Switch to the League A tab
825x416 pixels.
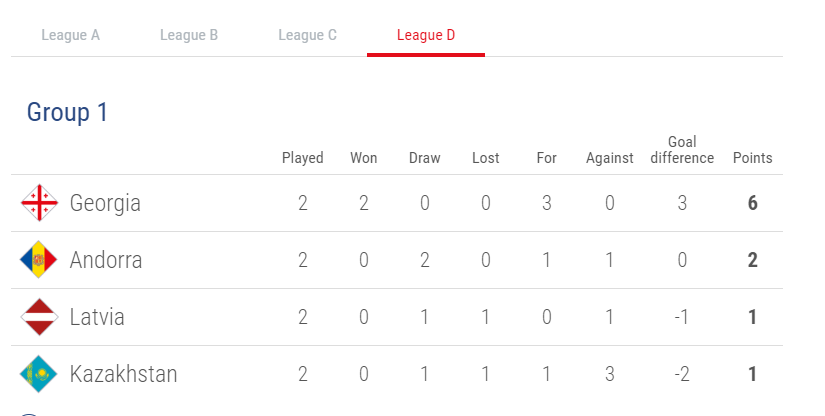(x=71, y=35)
